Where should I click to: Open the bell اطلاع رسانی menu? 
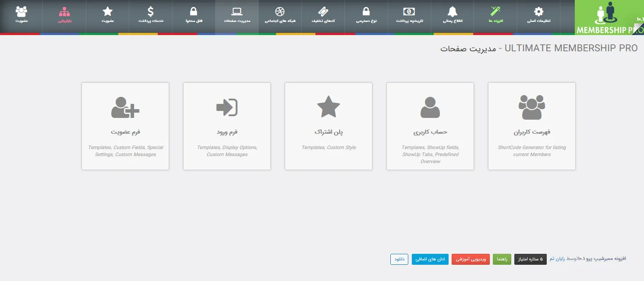tap(453, 16)
